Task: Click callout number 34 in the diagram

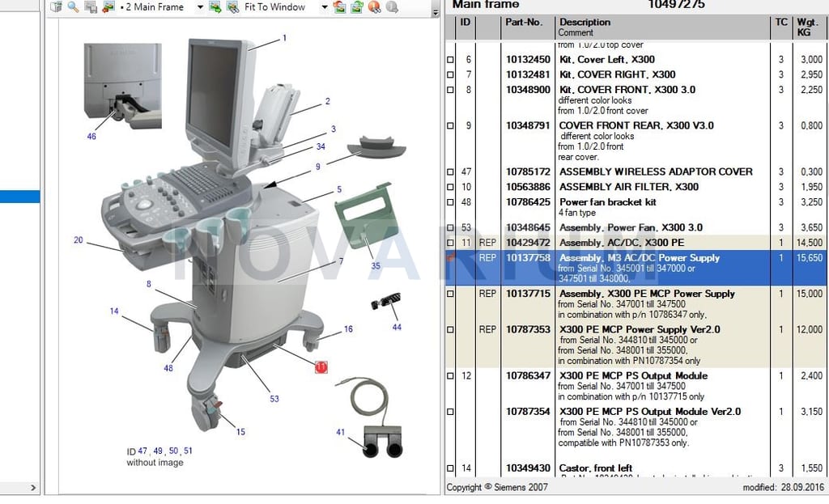Action: (x=321, y=147)
